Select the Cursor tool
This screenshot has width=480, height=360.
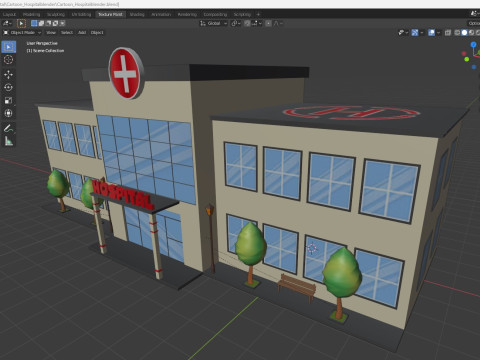[8, 60]
